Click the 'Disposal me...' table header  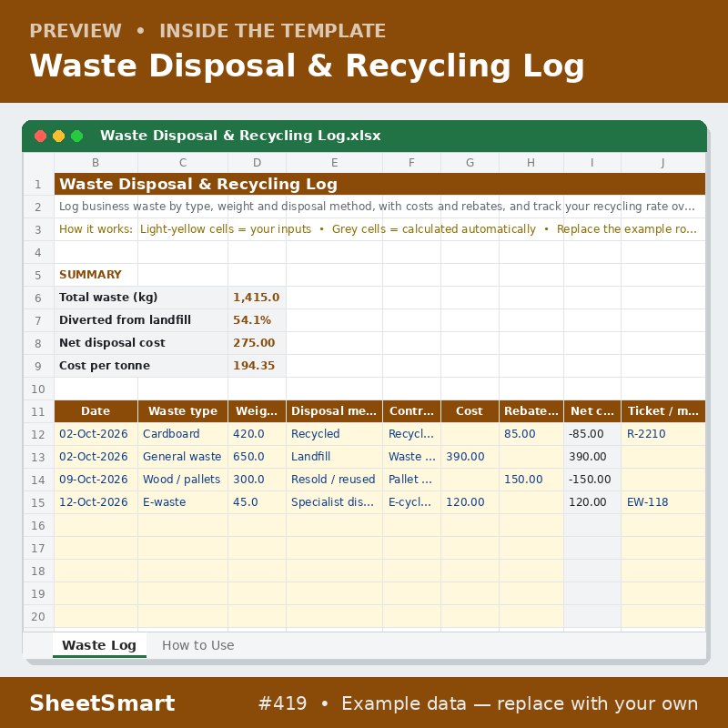click(x=334, y=411)
